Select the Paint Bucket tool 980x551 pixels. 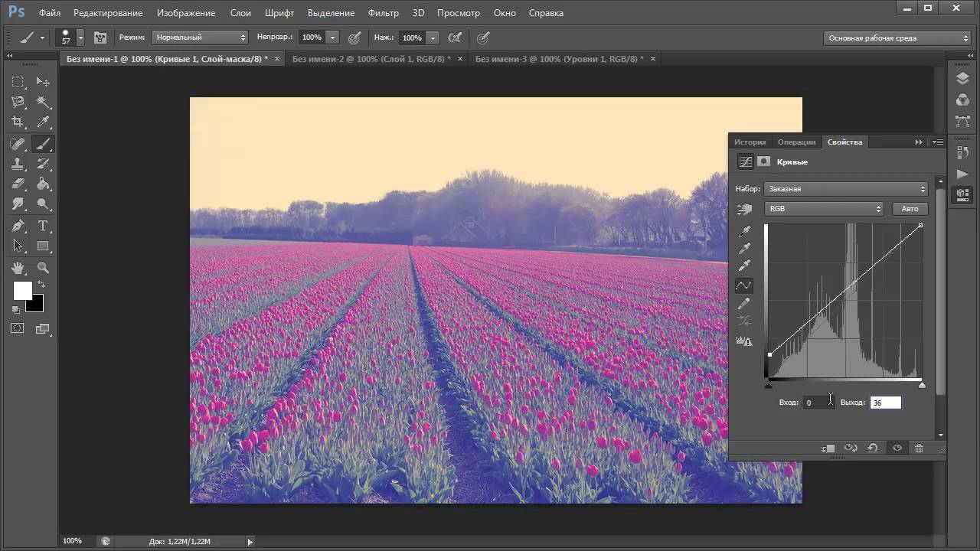tap(44, 184)
